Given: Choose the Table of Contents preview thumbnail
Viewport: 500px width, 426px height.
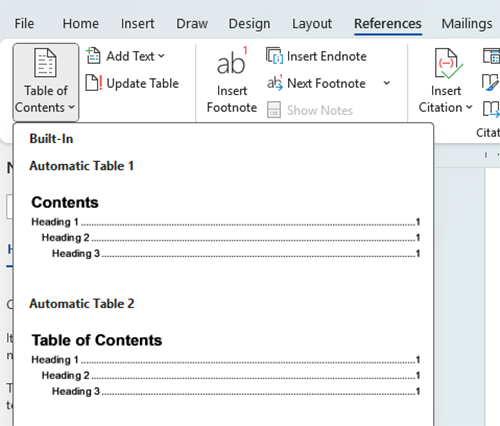Looking at the screenshot, I should coord(225,365).
